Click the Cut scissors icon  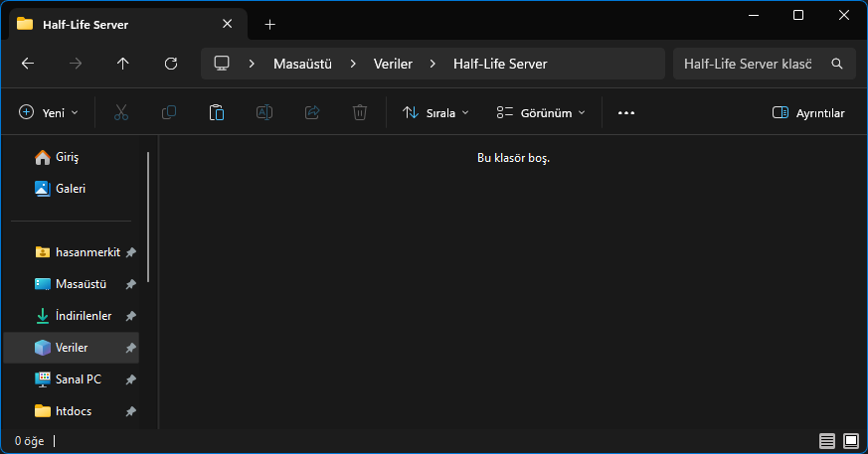(x=121, y=113)
